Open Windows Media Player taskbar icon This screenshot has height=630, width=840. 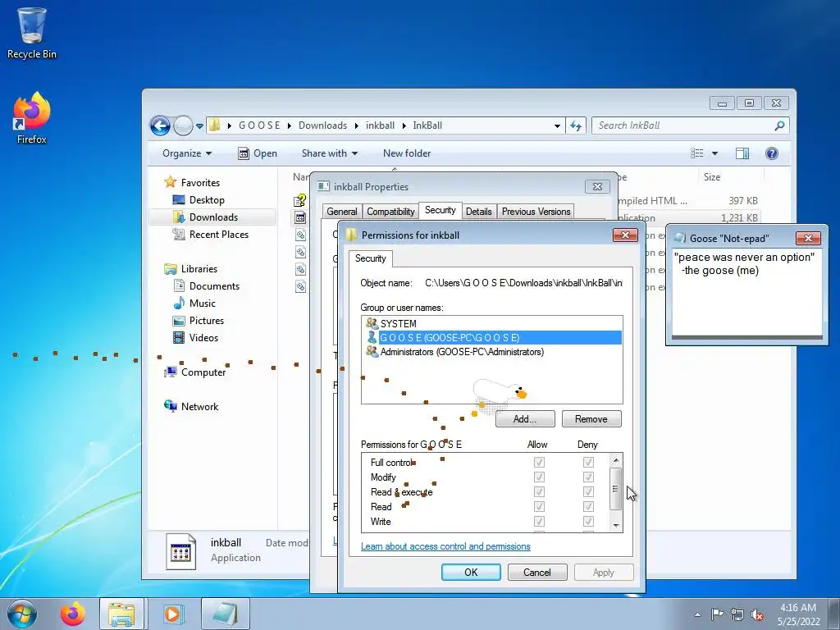pos(172,614)
